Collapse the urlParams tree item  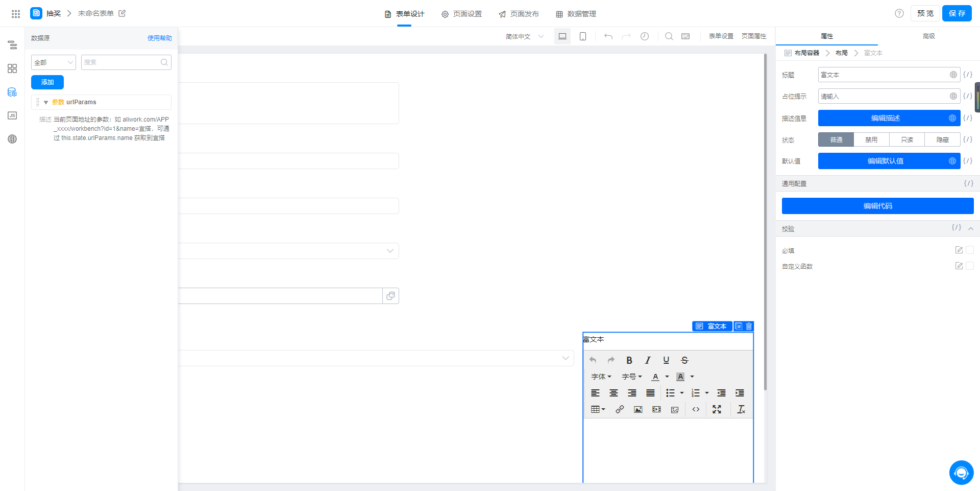tap(46, 102)
